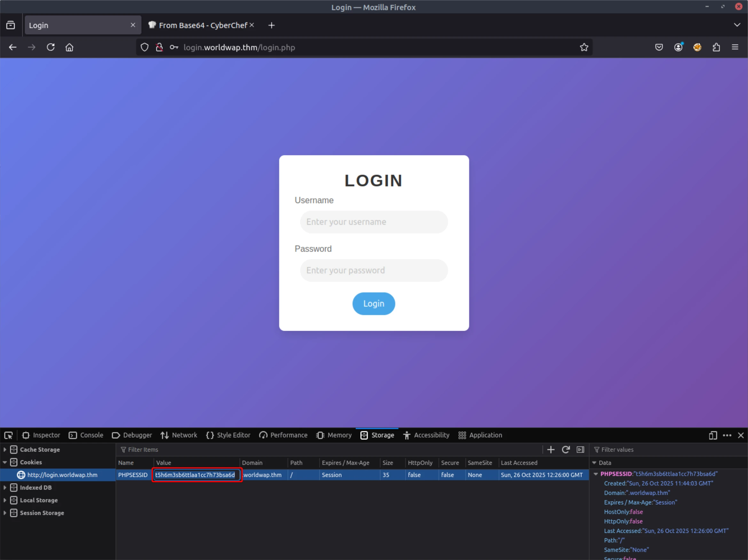
Task: Click the tracking protection shield icon
Action: (145, 47)
